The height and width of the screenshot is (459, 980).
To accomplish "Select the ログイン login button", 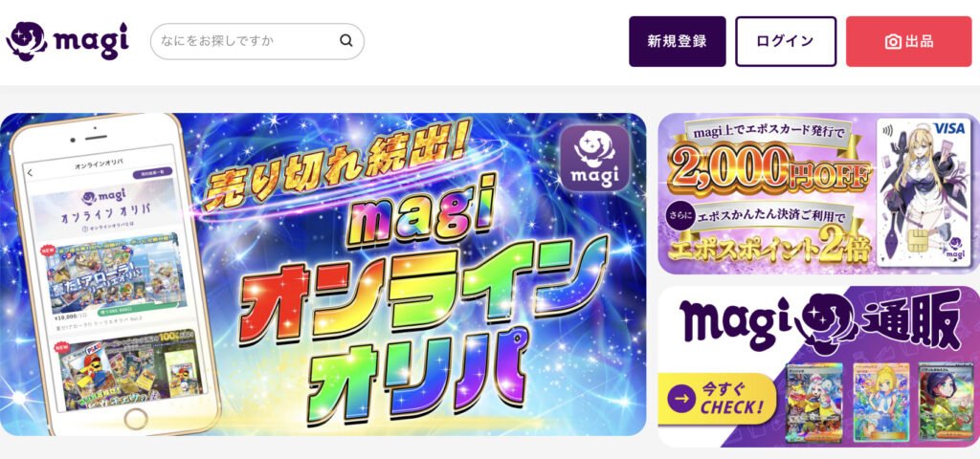I will (786, 41).
